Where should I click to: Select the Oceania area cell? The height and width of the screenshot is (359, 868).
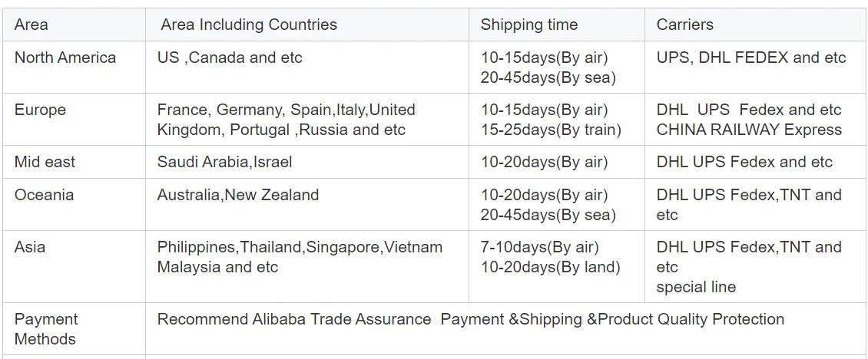tap(44, 195)
